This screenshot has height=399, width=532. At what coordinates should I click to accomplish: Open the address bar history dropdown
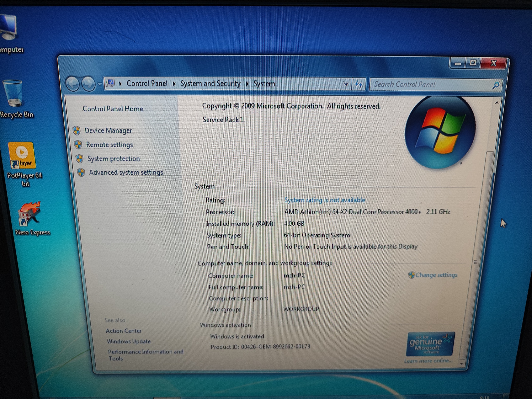coord(346,84)
